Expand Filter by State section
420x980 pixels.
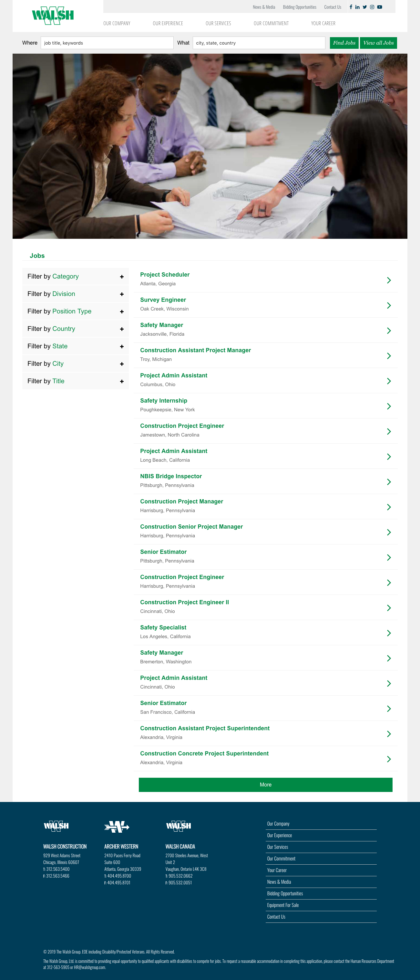[75, 346]
